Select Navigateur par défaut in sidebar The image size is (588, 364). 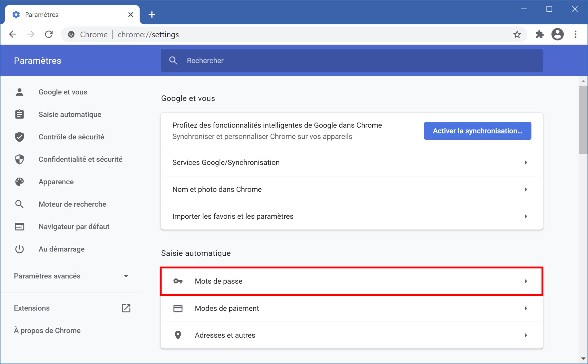pos(74,226)
